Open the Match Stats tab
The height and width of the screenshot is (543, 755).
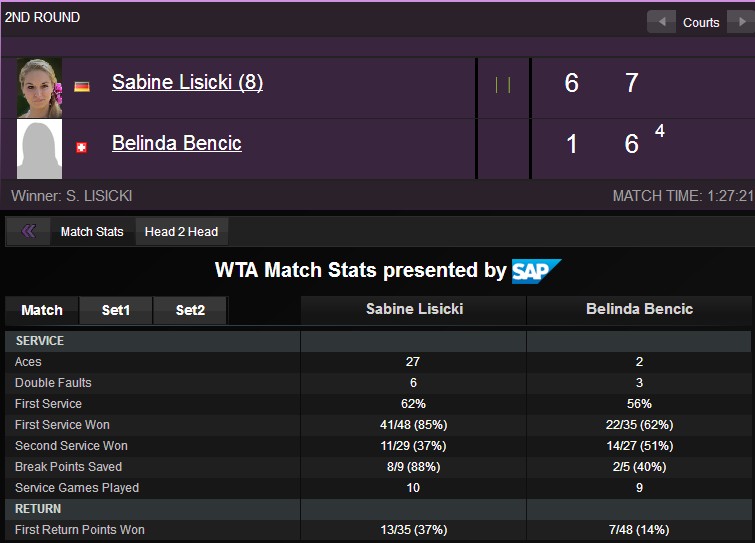pyautogui.click(x=92, y=232)
